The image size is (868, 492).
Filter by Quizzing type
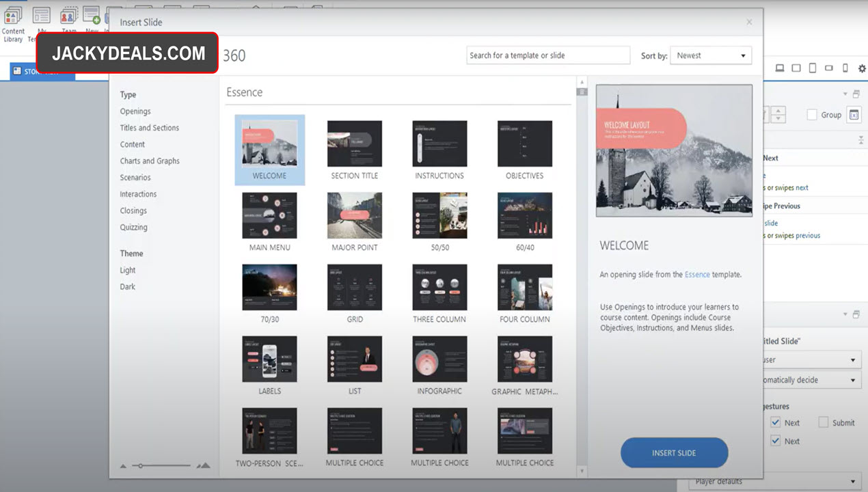[133, 228]
